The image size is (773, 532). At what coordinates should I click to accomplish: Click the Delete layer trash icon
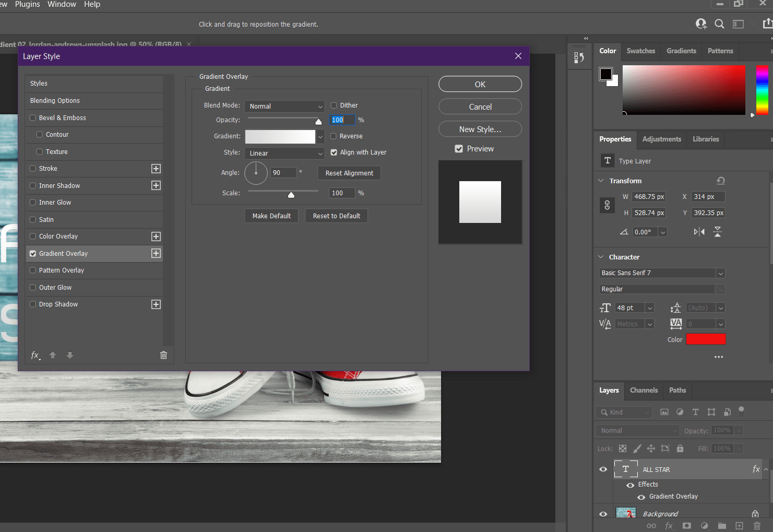[x=757, y=526]
